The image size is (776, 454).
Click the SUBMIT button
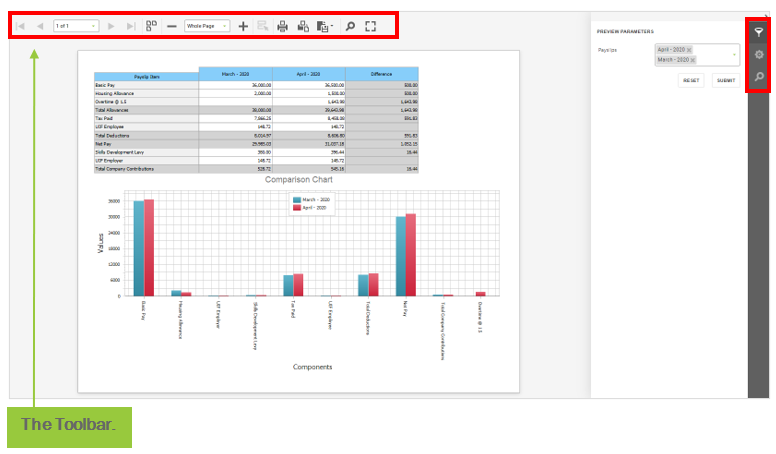pos(726,80)
